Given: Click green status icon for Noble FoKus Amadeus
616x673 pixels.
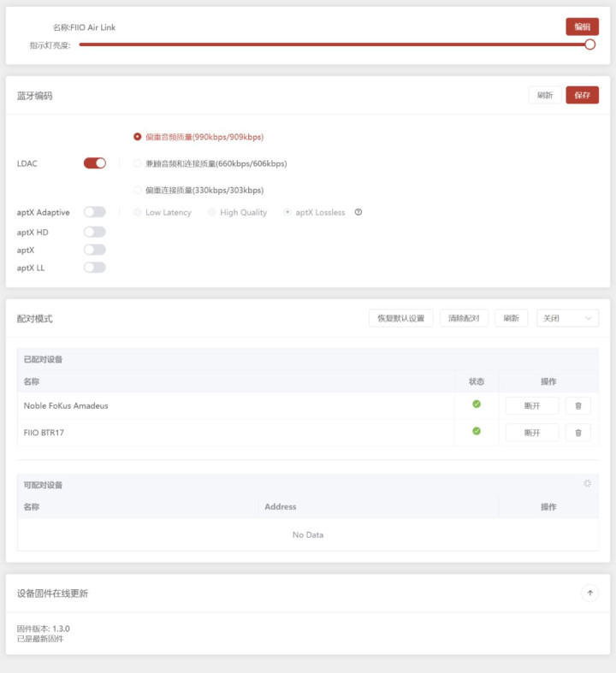Looking at the screenshot, I should [477, 404].
